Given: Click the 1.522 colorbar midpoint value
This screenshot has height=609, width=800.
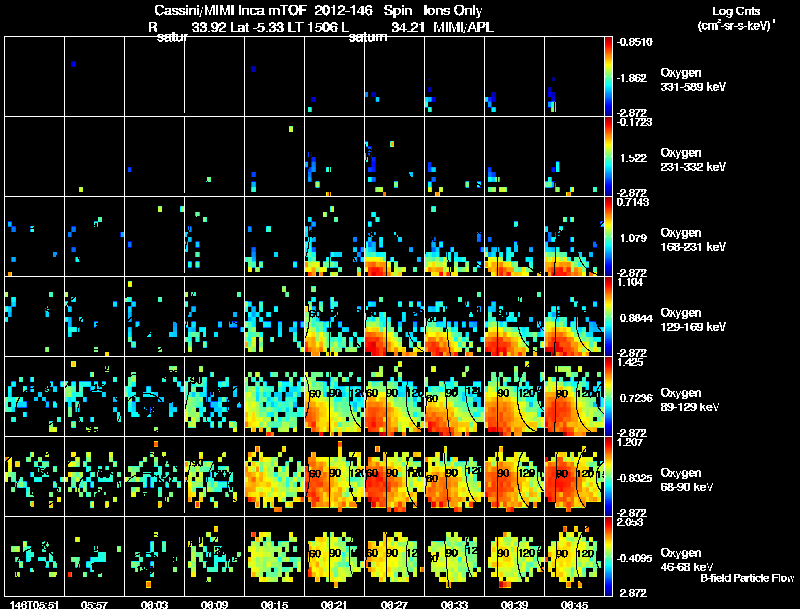Looking at the screenshot, I should (x=633, y=158).
